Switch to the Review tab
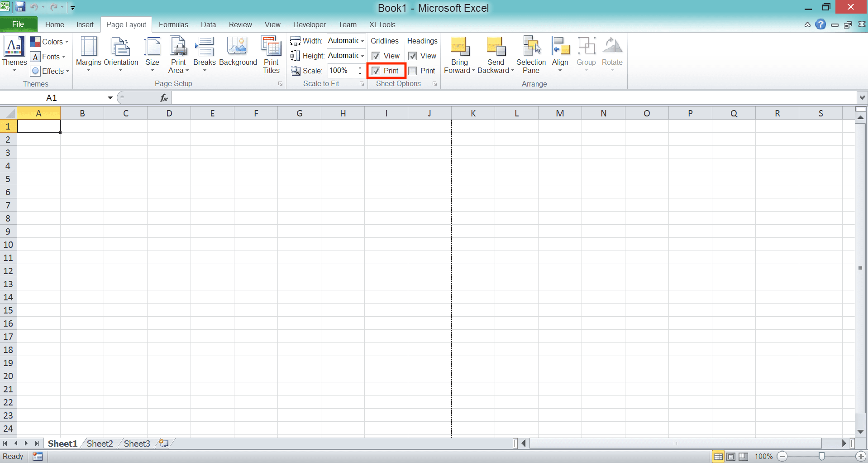The image size is (868, 463). (x=240, y=24)
